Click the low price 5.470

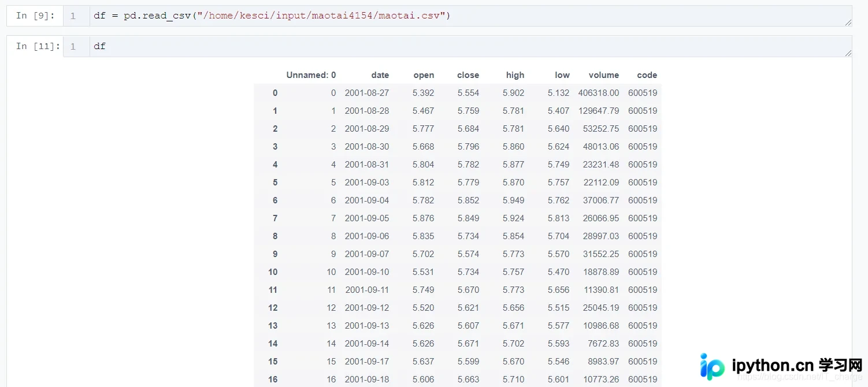coord(559,272)
